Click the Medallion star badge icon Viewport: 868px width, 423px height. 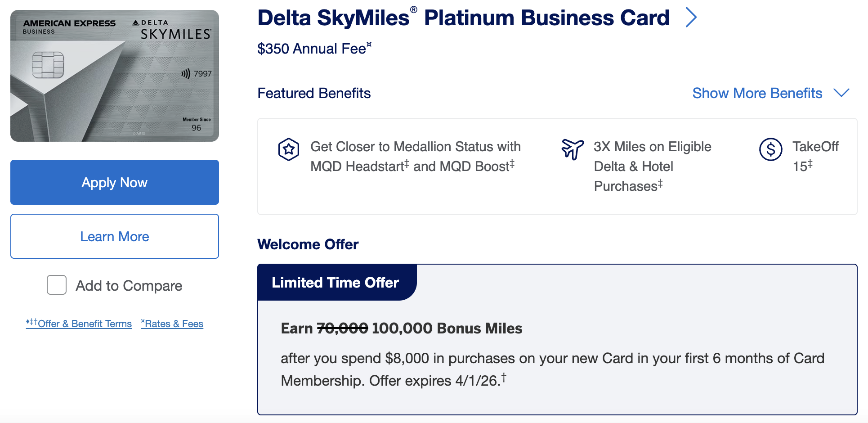pyautogui.click(x=288, y=149)
